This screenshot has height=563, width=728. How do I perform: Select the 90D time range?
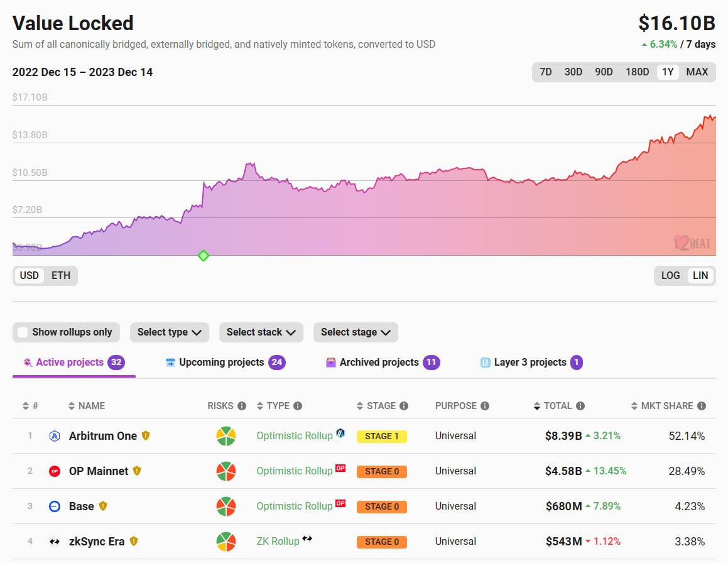coord(604,72)
